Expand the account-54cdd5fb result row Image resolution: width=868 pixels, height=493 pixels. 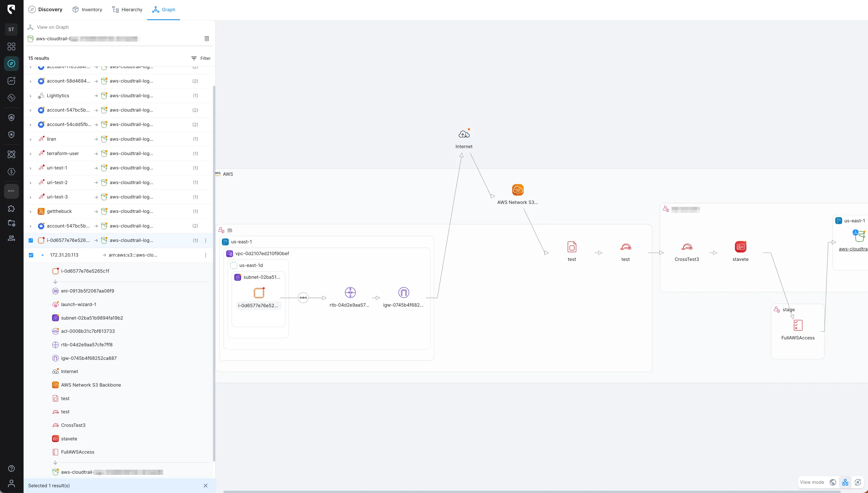(x=30, y=125)
